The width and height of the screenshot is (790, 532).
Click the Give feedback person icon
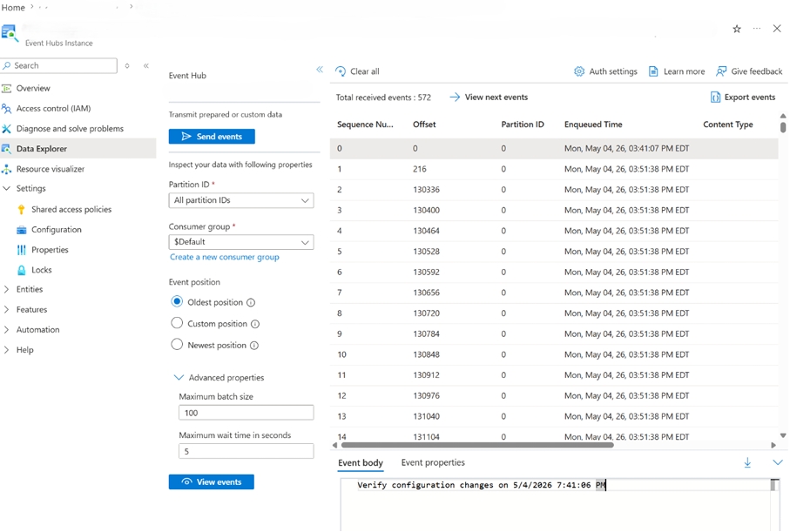click(721, 71)
